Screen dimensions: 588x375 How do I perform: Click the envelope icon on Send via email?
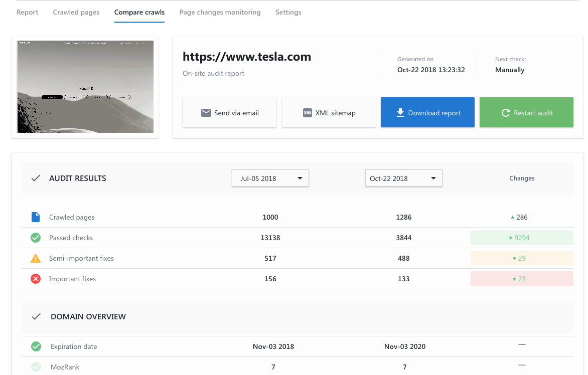[x=206, y=113]
